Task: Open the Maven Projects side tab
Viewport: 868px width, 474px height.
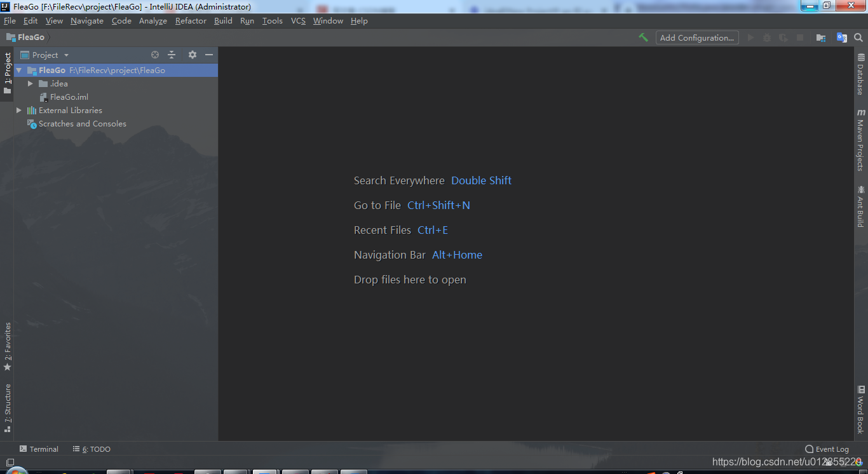Action: click(861, 140)
